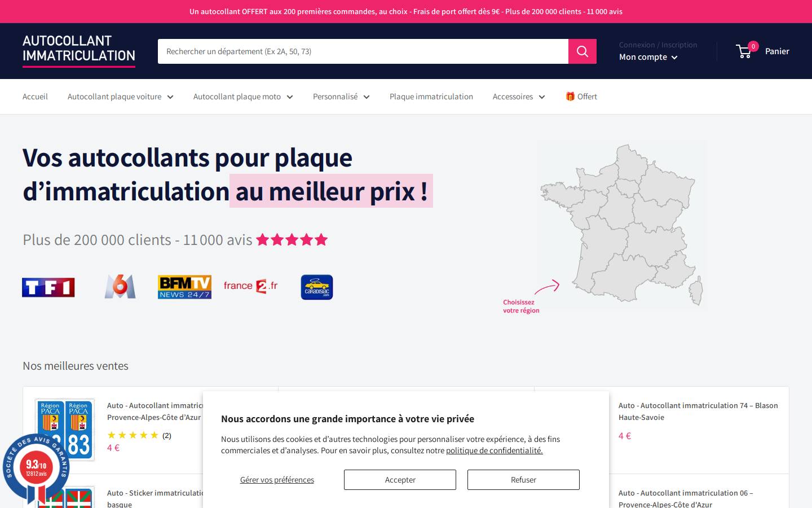Click the 4 € price of Haute-Savoie sticker
Viewport: 812px width, 508px height.
625,436
